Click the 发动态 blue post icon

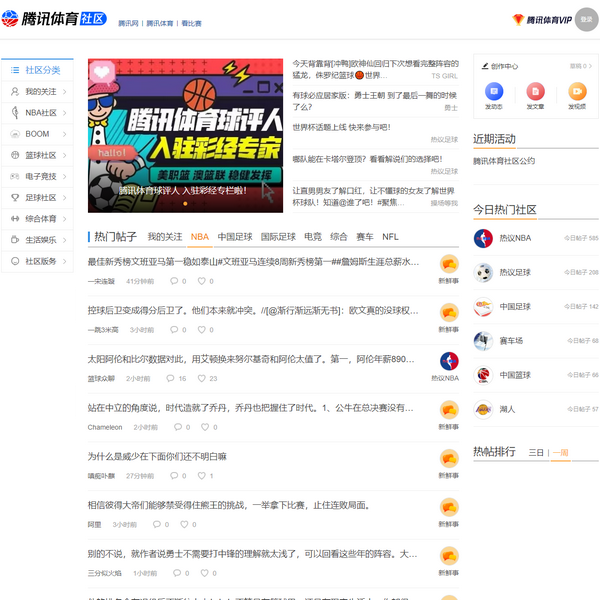(493, 91)
